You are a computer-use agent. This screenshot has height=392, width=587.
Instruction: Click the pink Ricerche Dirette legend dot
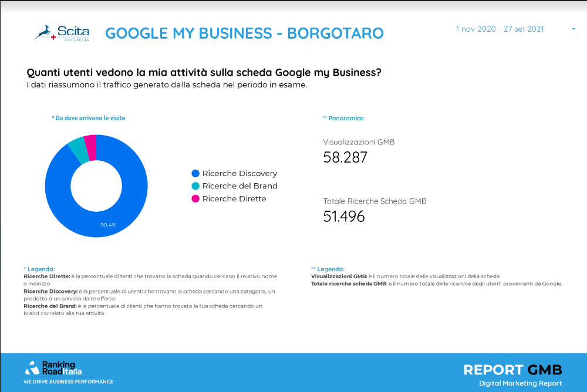click(195, 199)
